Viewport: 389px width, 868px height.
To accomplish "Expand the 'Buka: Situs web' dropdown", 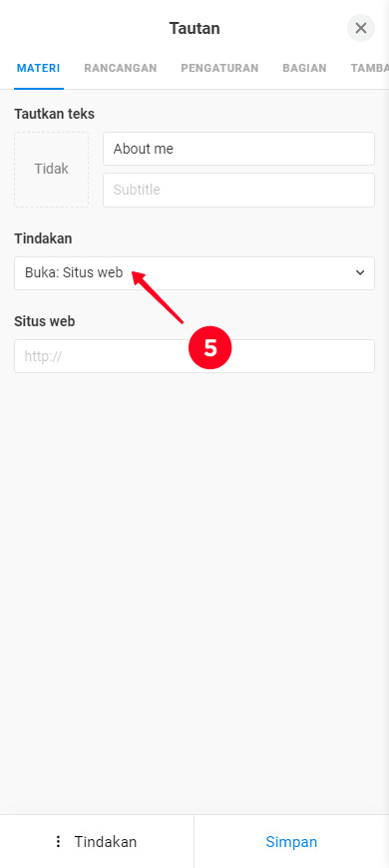I will (x=194, y=273).
